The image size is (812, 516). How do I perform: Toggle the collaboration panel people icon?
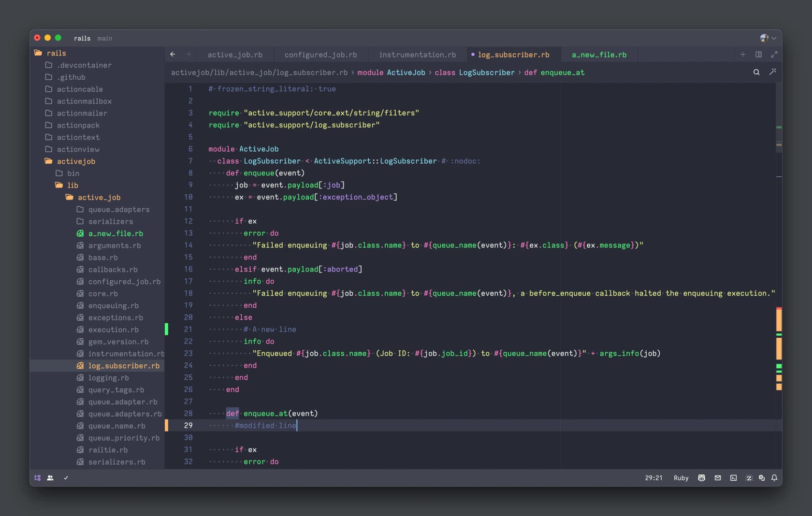click(50, 478)
